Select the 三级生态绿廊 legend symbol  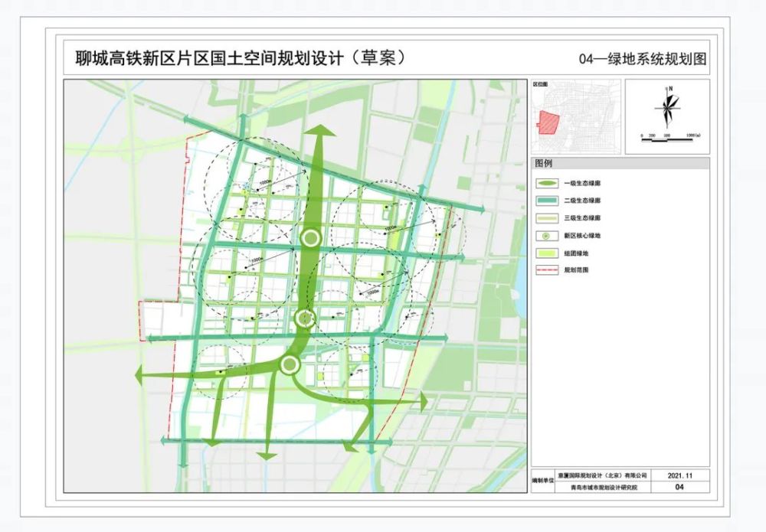pyautogui.click(x=547, y=217)
